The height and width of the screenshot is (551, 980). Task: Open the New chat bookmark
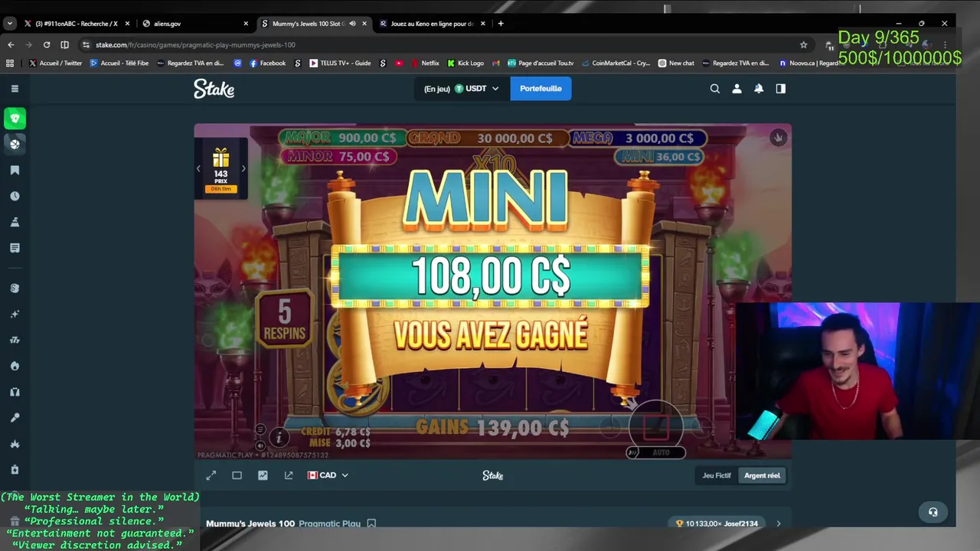[x=676, y=64]
